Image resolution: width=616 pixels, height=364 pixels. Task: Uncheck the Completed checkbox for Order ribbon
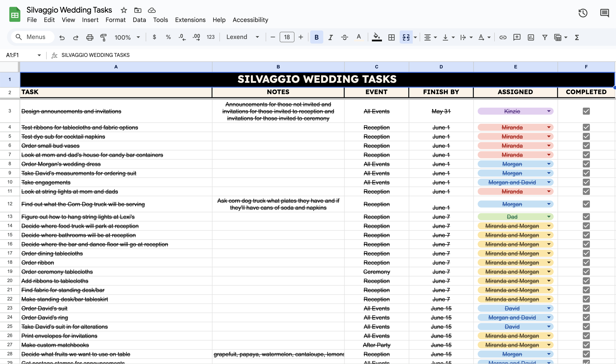[586, 262]
